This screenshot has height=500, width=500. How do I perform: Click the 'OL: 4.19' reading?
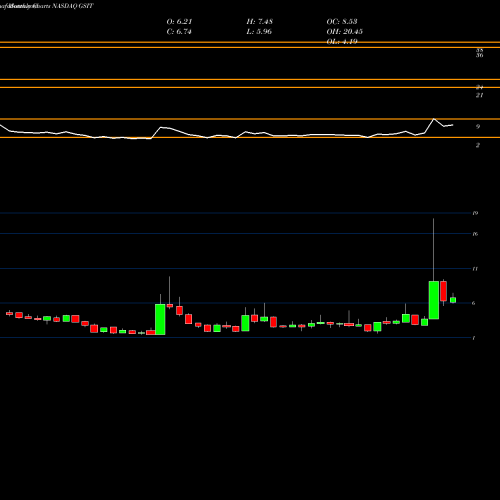point(342,42)
